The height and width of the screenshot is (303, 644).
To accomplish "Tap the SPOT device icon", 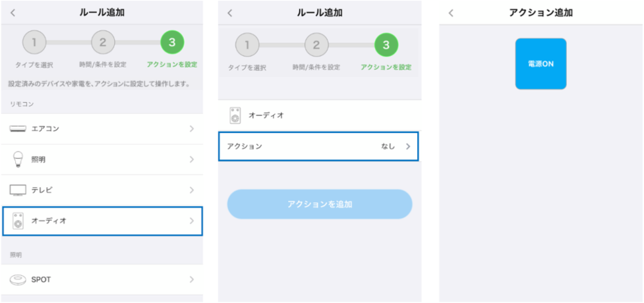I will tap(18, 280).
